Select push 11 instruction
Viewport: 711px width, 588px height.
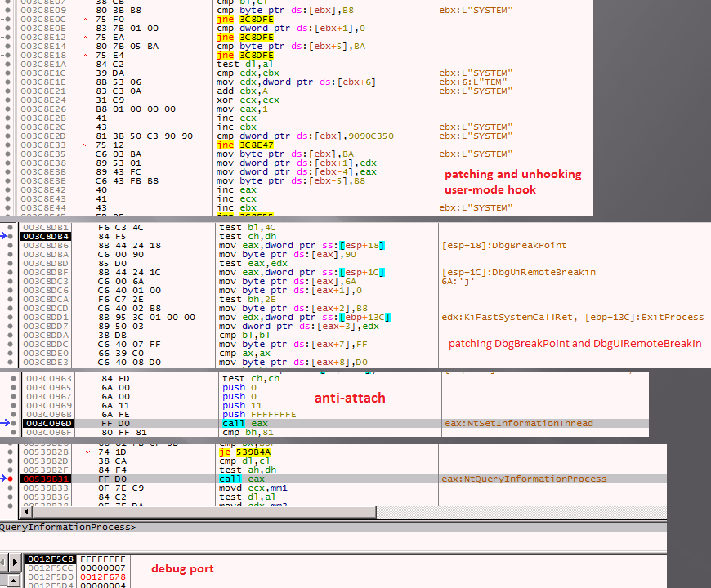tap(242, 405)
